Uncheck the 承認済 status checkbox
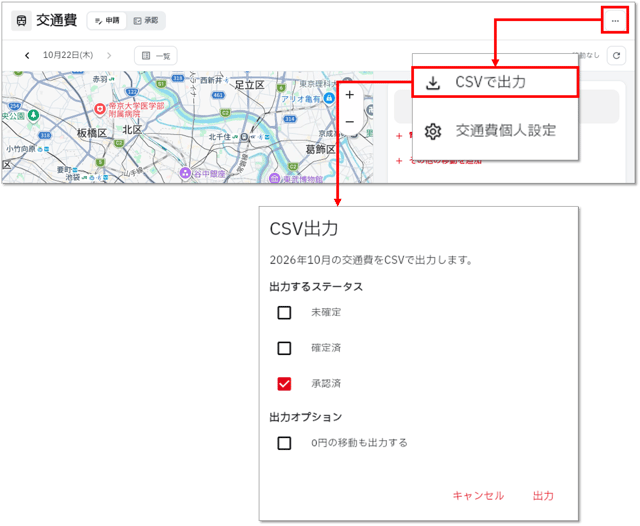Viewport: 640px width, 526px height. coord(284,384)
